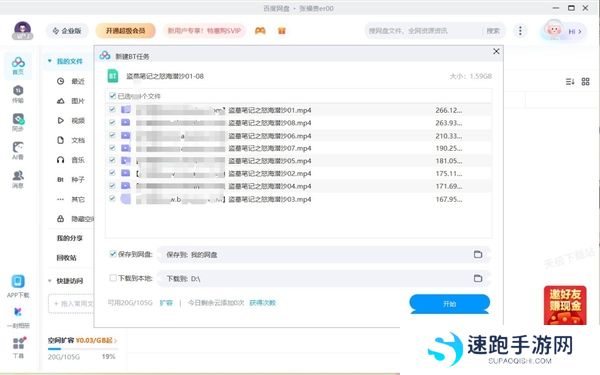Click the gift box icon in header
Screen dimensions: 600x375
coord(282,31)
